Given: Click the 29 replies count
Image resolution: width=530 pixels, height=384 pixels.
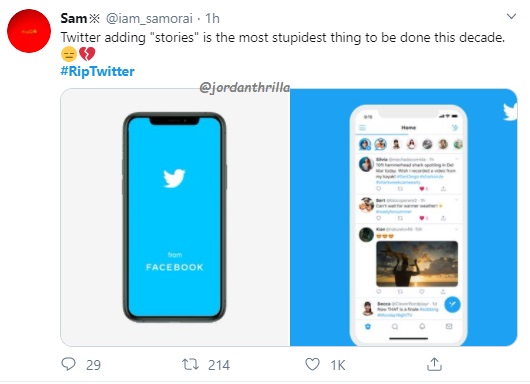Looking at the screenshot, I should (93, 365).
